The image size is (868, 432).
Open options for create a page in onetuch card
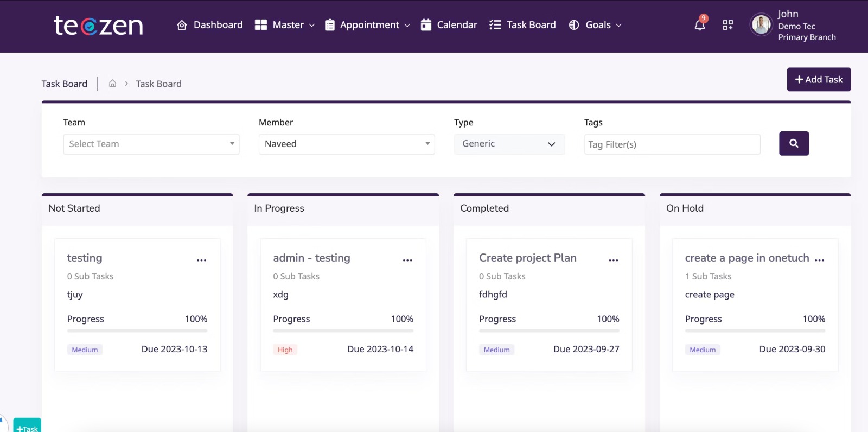(819, 260)
